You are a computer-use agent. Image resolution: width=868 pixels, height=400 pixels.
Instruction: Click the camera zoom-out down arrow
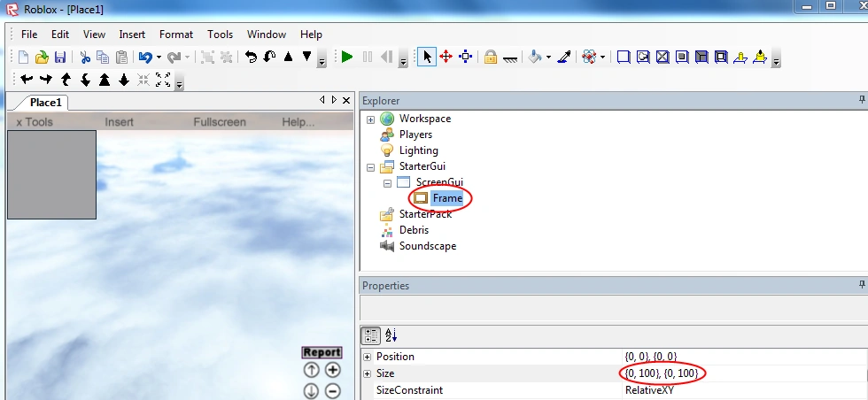124,80
